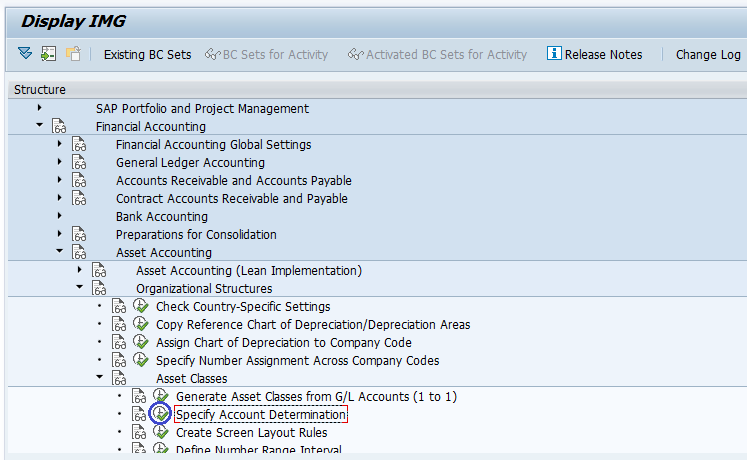Execute Create Screen Layout Rules activity icon

pos(161,432)
